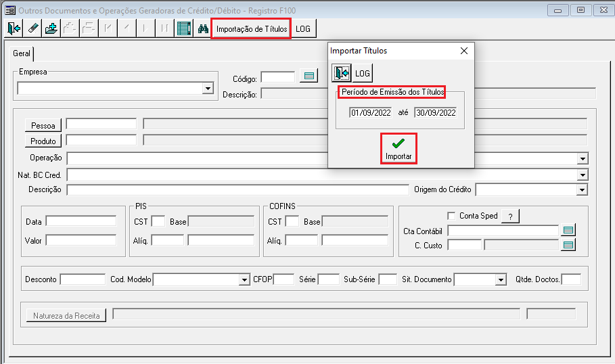Click the Produto button
The image size is (615, 364).
[x=43, y=141]
